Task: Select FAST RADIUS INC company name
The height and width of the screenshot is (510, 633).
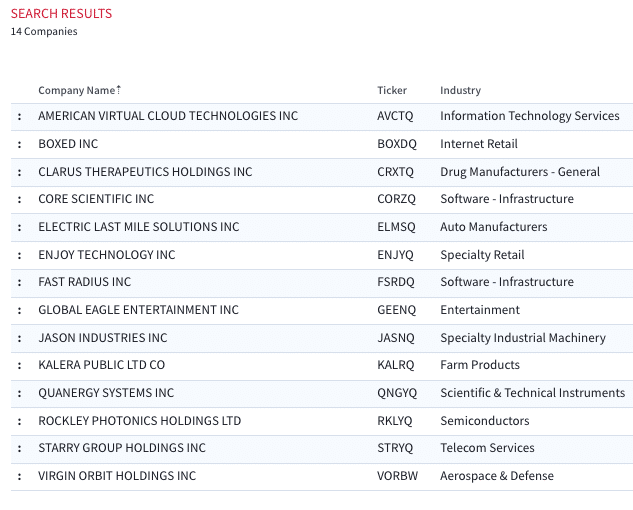Action: pyautogui.click(x=85, y=282)
